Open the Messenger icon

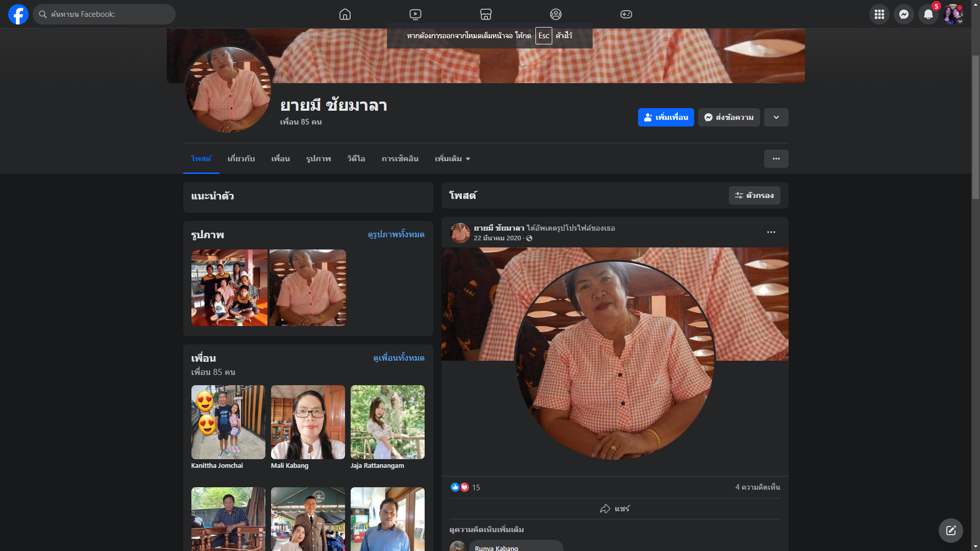pos(904,14)
